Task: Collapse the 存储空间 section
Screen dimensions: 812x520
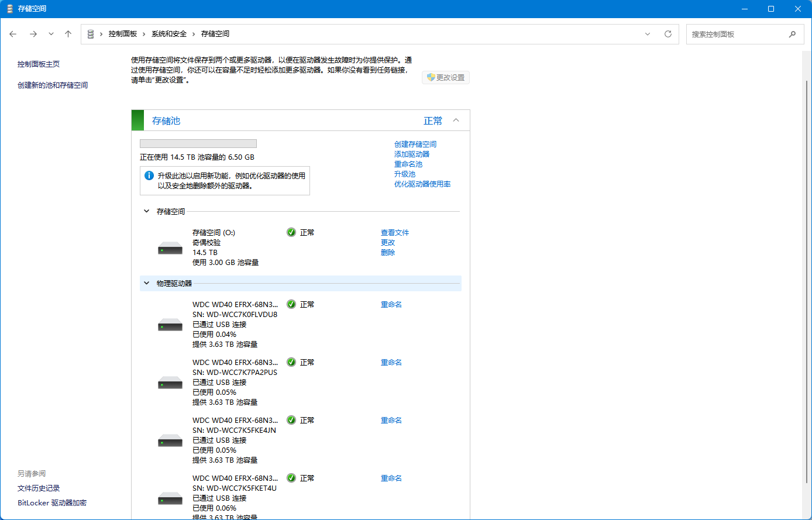Action: (146, 211)
